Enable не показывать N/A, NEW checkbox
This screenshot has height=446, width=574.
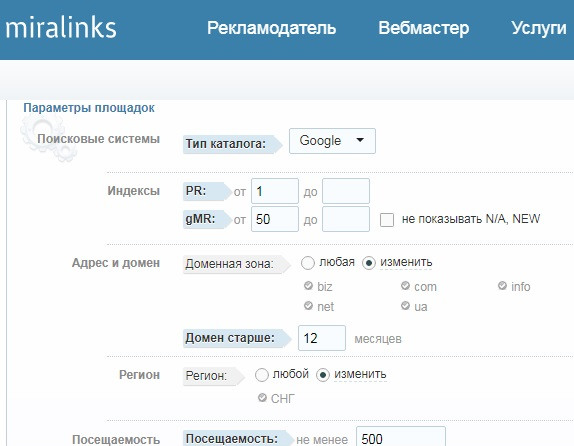[x=387, y=220]
